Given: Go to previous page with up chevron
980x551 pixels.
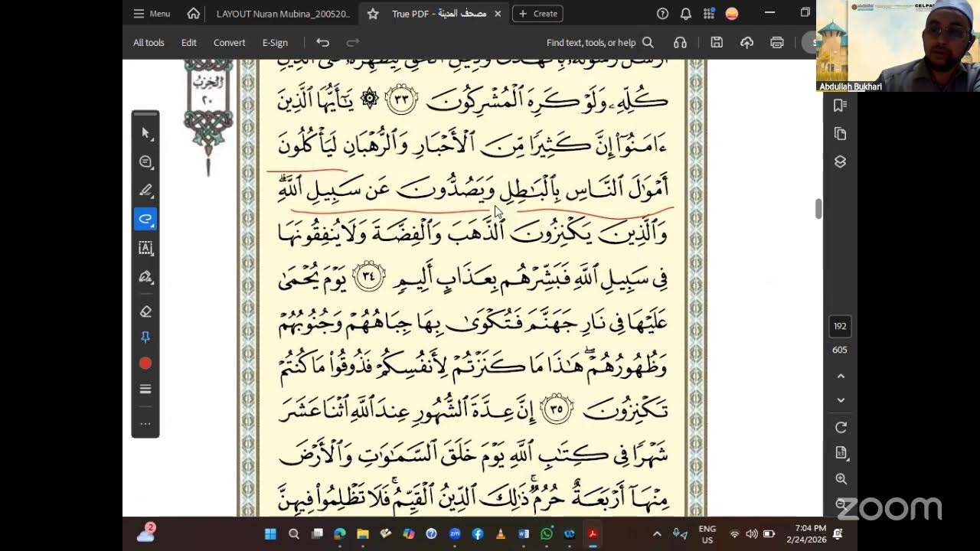Looking at the screenshot, I should (x=841, y=377).
